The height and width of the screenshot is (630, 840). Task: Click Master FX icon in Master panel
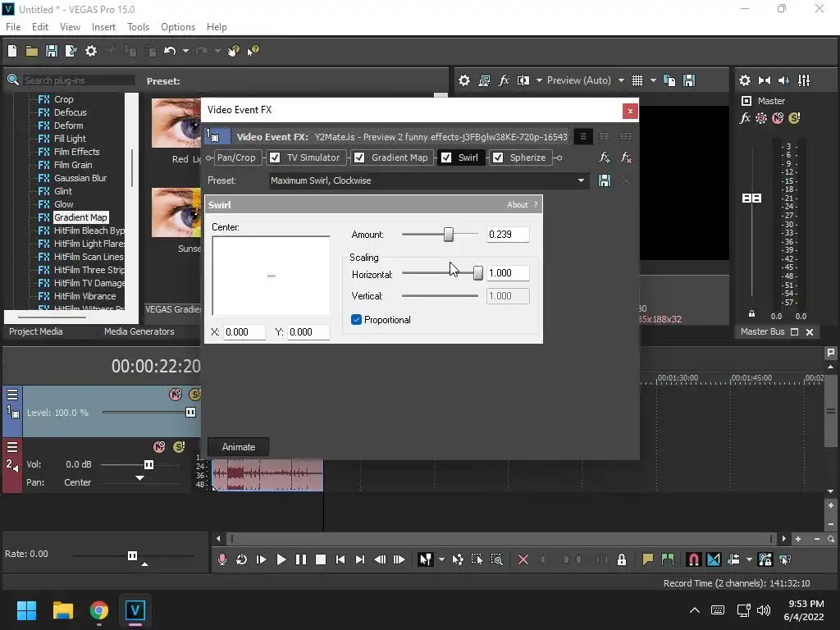click(x=745, y=118)
